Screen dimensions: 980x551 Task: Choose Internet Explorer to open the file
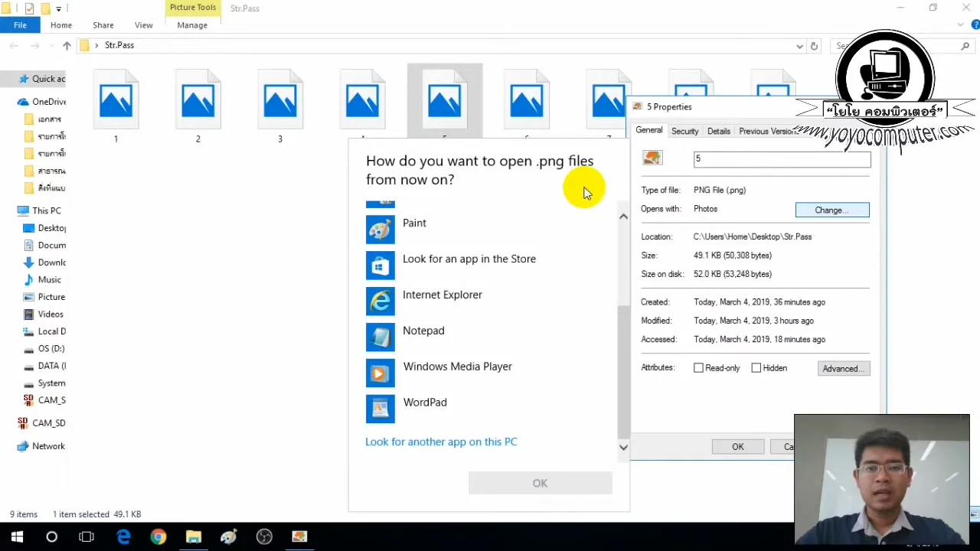pos(442,295)
